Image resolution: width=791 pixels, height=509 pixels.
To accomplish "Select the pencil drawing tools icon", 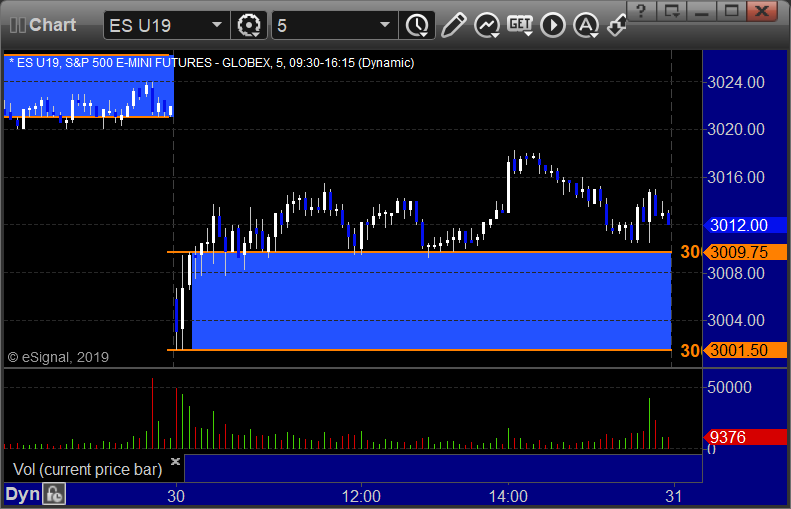I will click(454, 25).
